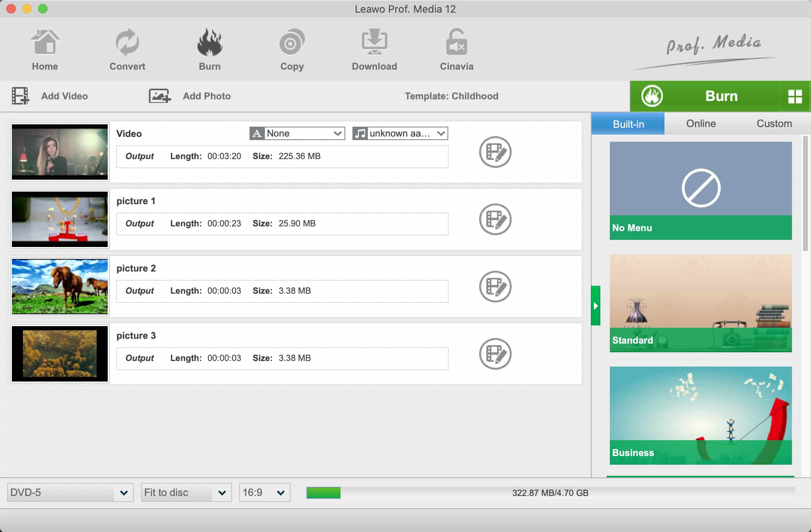The height and width of the screenshot is (532, 811).
Task: Click the Add Photo icon
Action: click(159, 96)
